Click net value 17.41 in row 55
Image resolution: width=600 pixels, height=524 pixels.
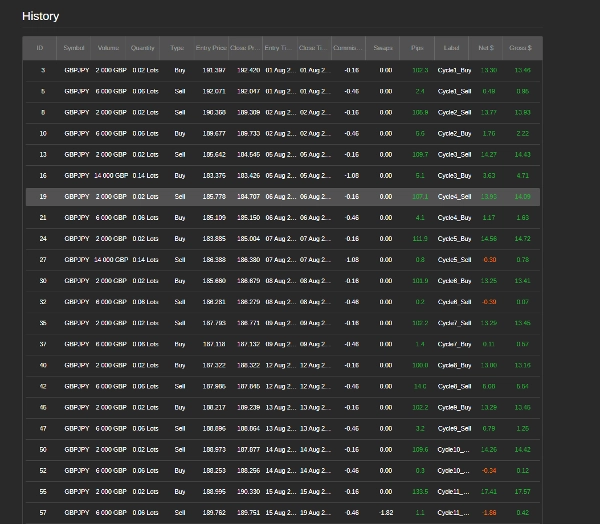click(489, 492)
